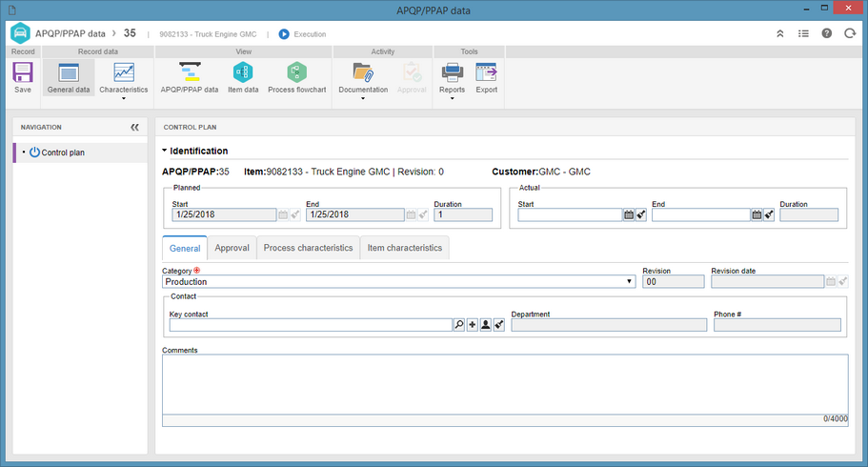Image resolution: width=868 pixels, height=467 pixels.
Task: Open the Item data icon
Action: point(243,72)
